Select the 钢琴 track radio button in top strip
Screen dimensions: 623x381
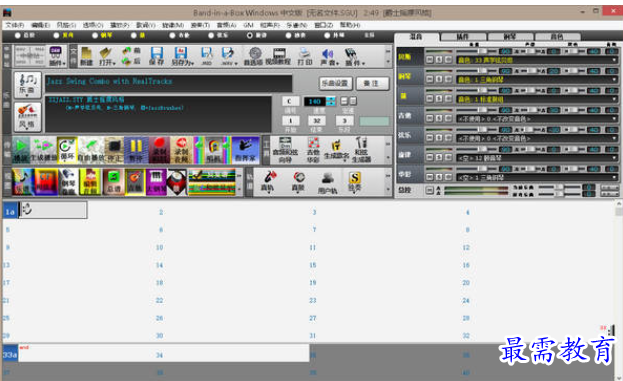click(95, 35)
